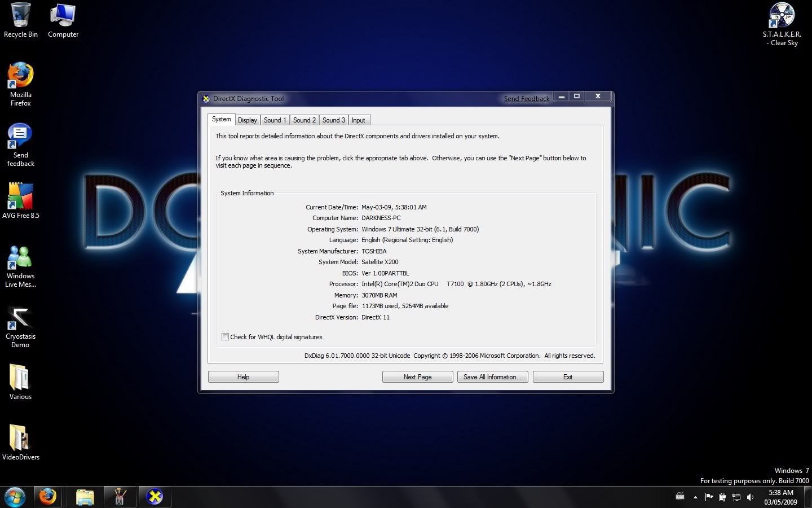
Task: Select the S.T.A.L.K.E.R. Clear Sky shortcut
Action: (x=782, y=24)
